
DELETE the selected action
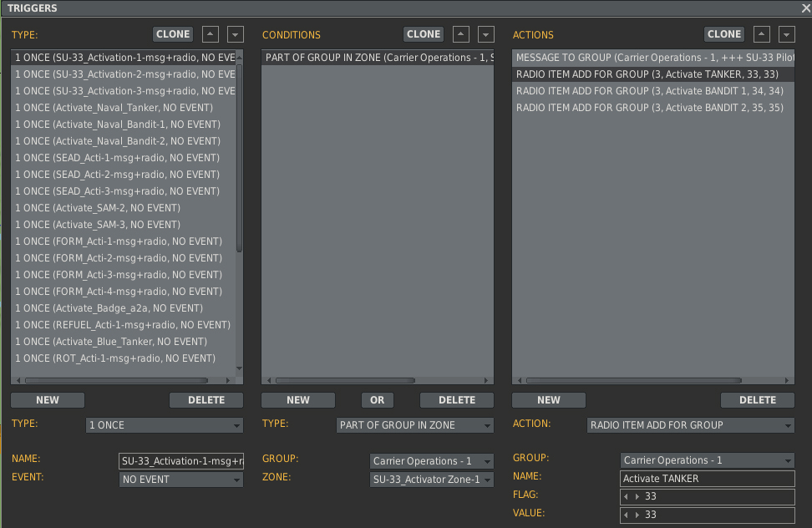(x=758, y=400)
